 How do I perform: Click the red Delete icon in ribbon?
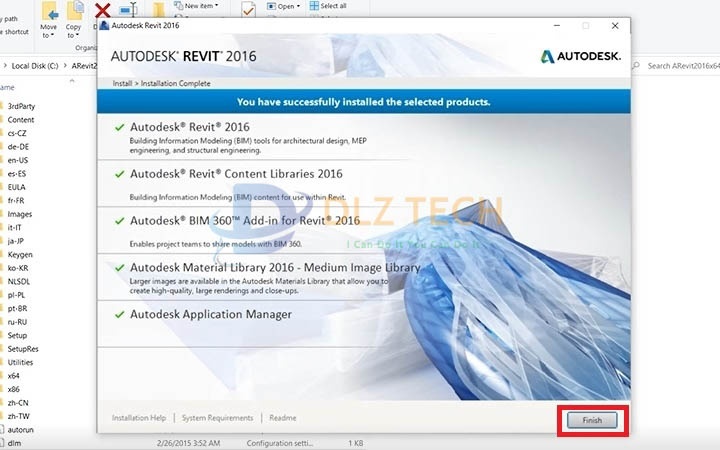[102, 11]
